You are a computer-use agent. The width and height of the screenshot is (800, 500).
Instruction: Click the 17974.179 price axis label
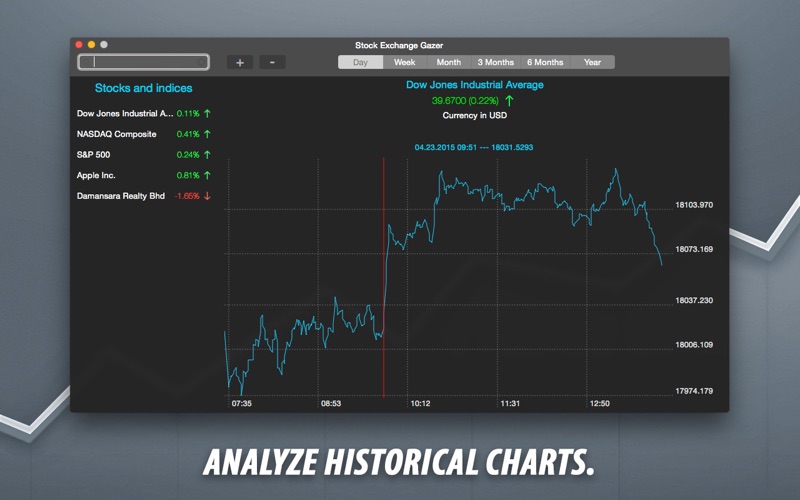pos(694,391)
